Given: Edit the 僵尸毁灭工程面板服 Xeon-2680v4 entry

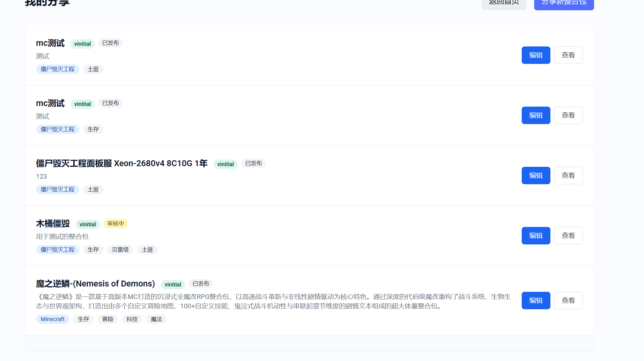Looking at the screenshot, I should (x=536, y=176).
